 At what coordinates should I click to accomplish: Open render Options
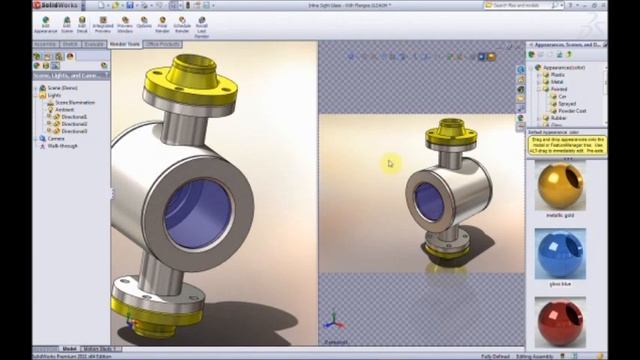point(144,22)
